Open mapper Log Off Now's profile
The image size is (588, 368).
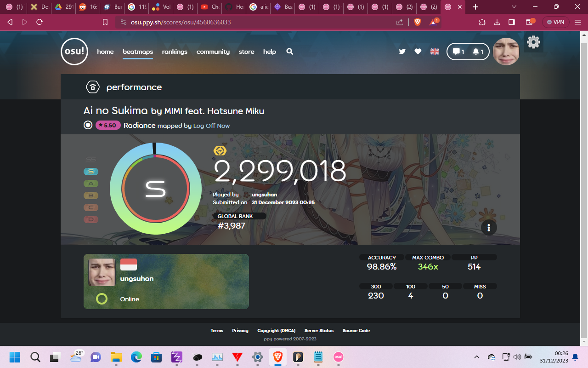211,126
